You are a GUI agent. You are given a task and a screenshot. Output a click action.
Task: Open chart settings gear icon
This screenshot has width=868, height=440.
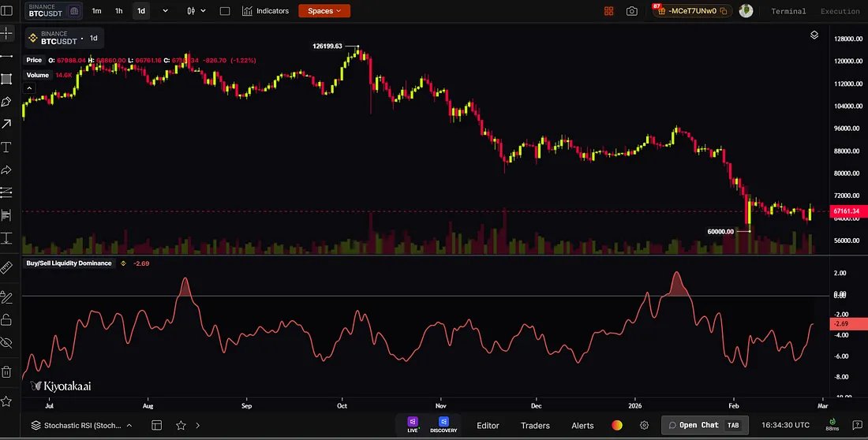pos(645,425)
